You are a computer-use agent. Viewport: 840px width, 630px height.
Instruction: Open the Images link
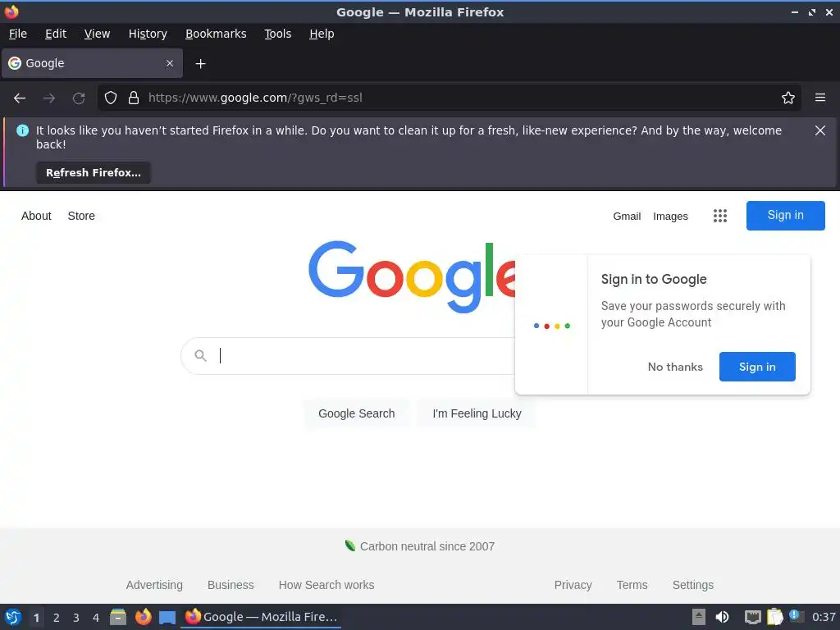coord(670,217)
